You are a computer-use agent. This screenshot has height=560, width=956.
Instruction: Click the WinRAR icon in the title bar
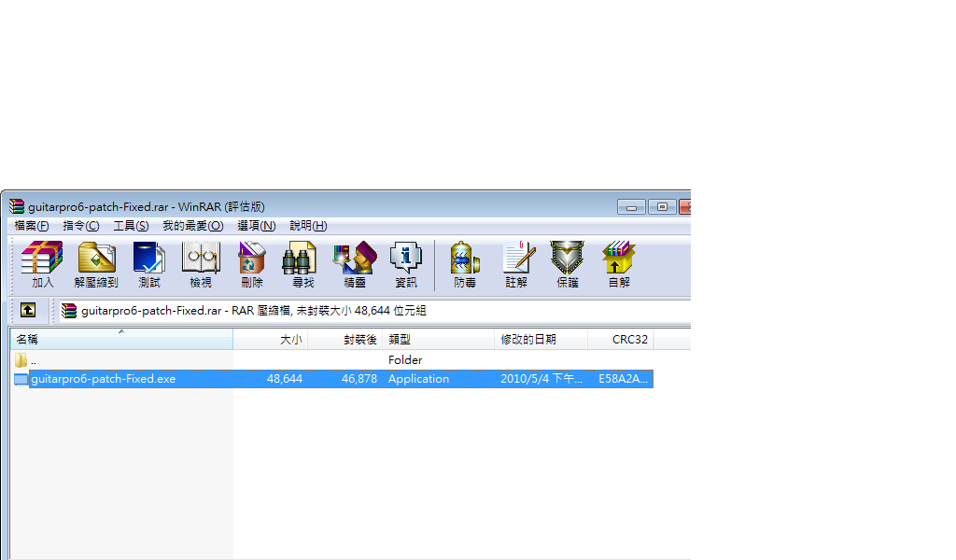(17, 206)
